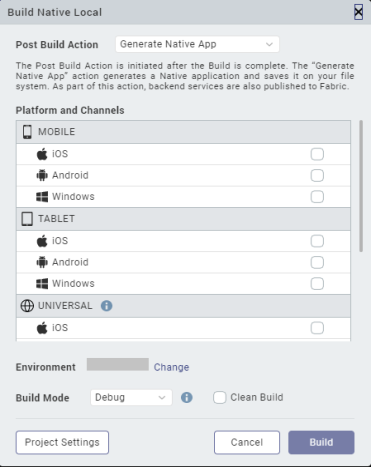Click the Build Mode info icon
This screenshot has height=467, width=371.
[187, 397]
